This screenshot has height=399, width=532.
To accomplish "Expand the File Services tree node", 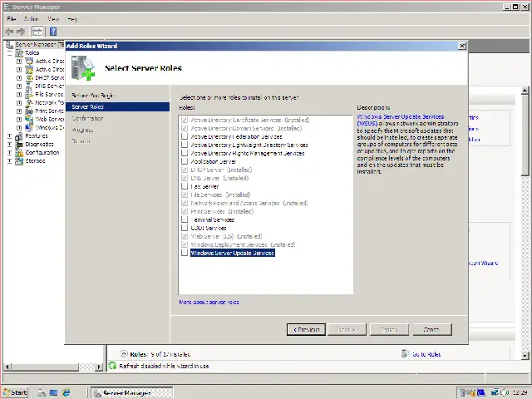I will click(x=19, y=94).
